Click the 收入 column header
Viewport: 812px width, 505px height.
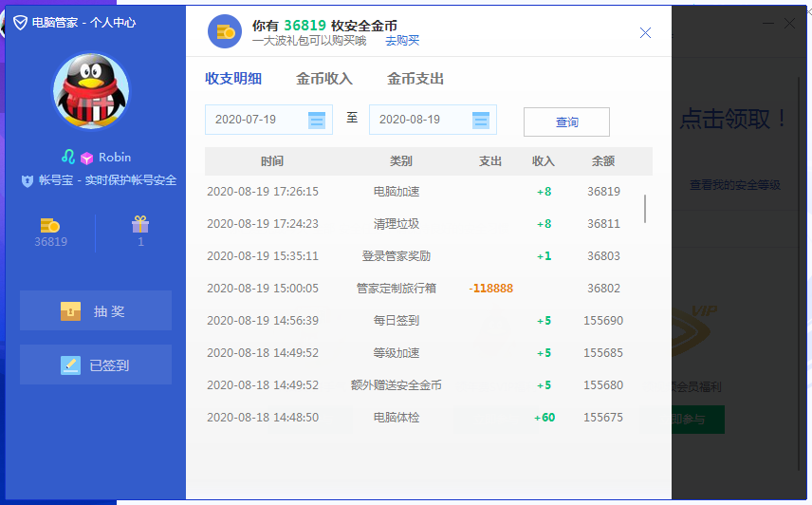(544, 161)
